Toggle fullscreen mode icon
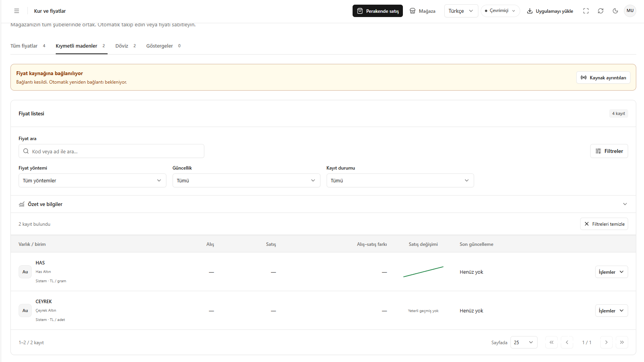Image resolution: width=644 pixels, height=362 pixels. [x=586, y=11]
